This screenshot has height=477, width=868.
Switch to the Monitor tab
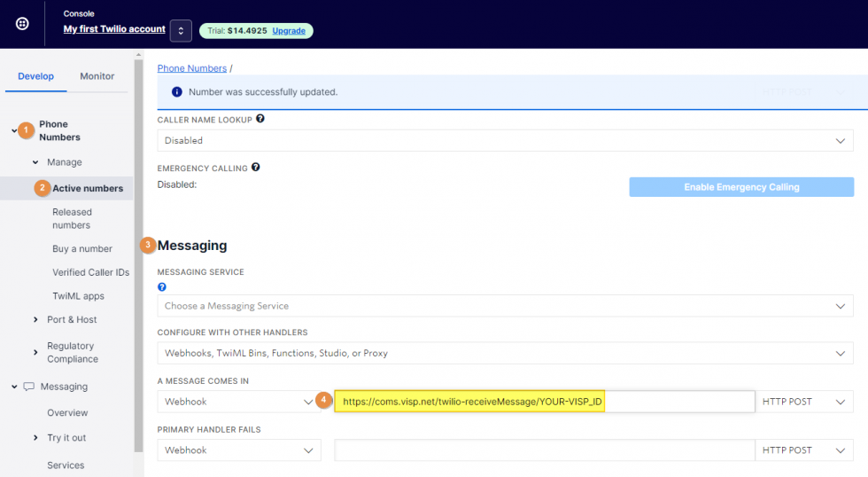pos(97,76)
